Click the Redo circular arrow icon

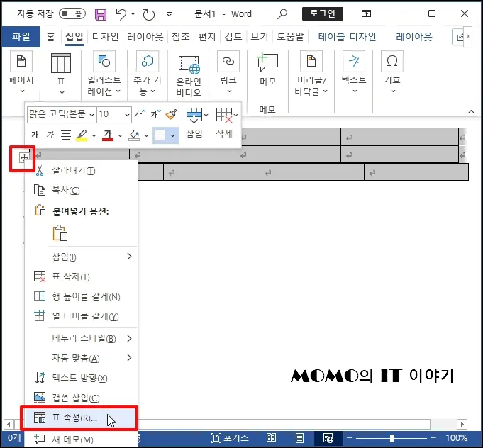pyautogui.click(x=148, y=14)
